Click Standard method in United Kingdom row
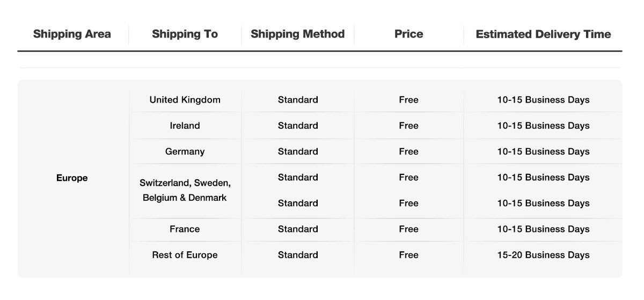 click(x=298, y=100)
